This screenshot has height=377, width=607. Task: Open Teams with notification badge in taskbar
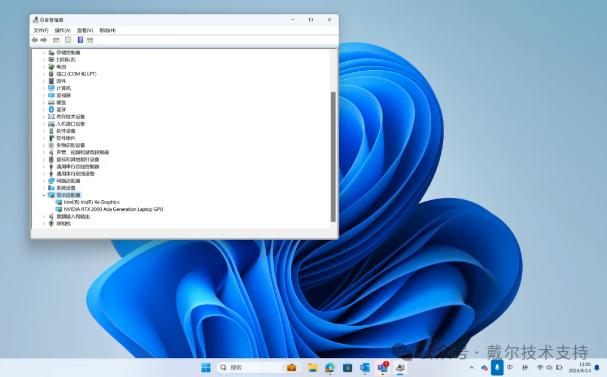383,367
